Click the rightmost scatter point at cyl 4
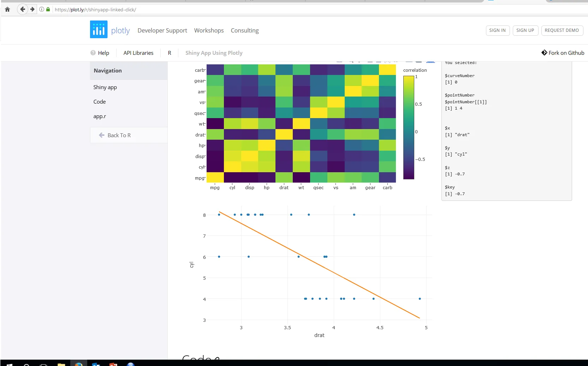 pyautogui.click(x=420, y=299)
